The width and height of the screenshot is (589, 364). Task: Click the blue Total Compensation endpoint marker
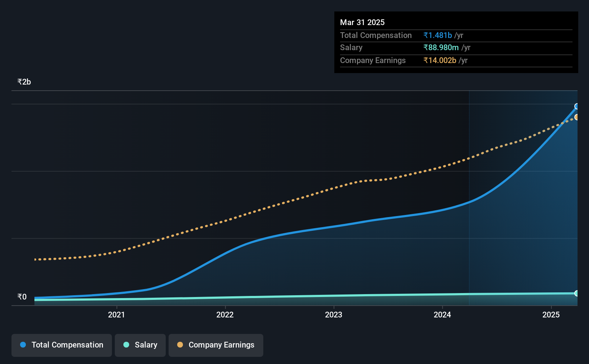(x=577, y=106)
